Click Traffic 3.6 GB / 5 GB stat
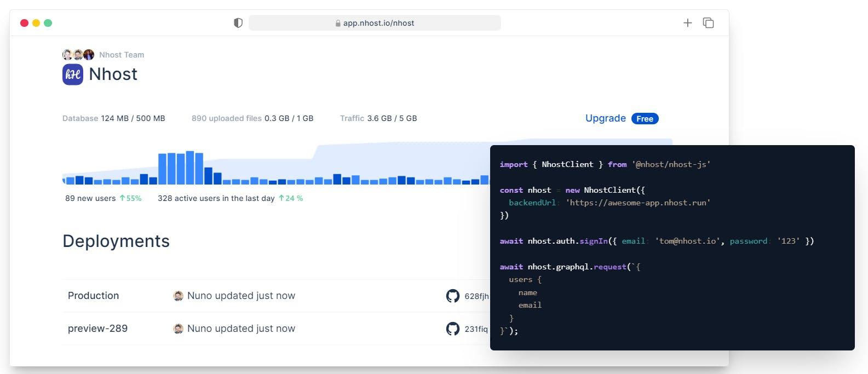This screenshot has width=868, height=374. tap(378, 118)
